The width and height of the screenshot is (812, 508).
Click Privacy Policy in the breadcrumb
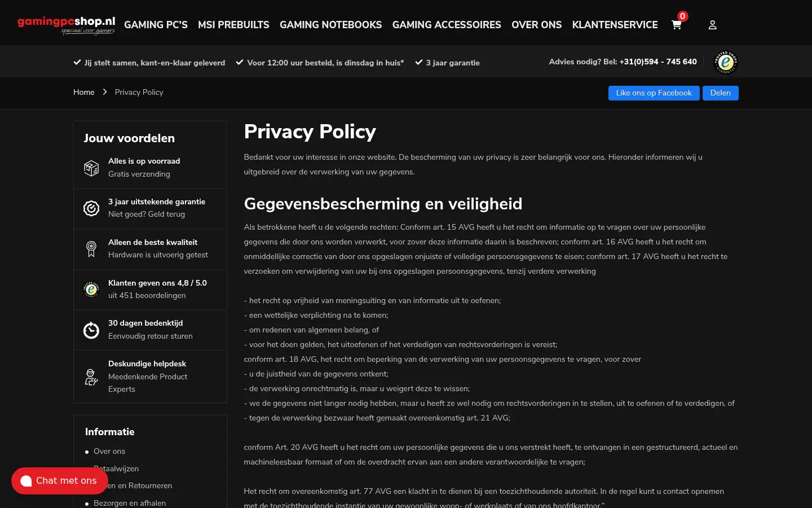139,92
